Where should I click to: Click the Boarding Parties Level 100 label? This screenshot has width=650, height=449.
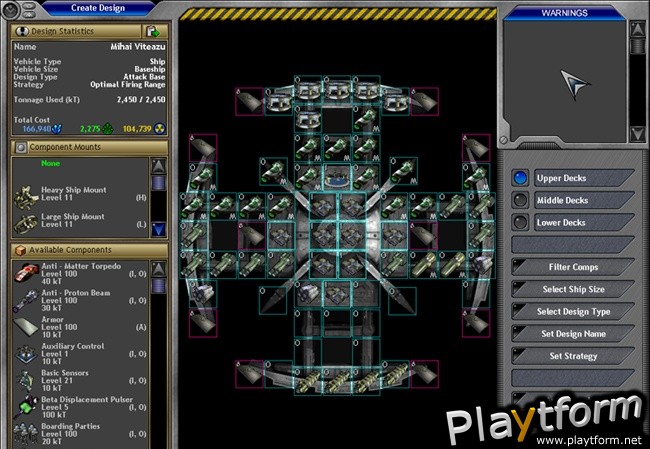[70, 430]
